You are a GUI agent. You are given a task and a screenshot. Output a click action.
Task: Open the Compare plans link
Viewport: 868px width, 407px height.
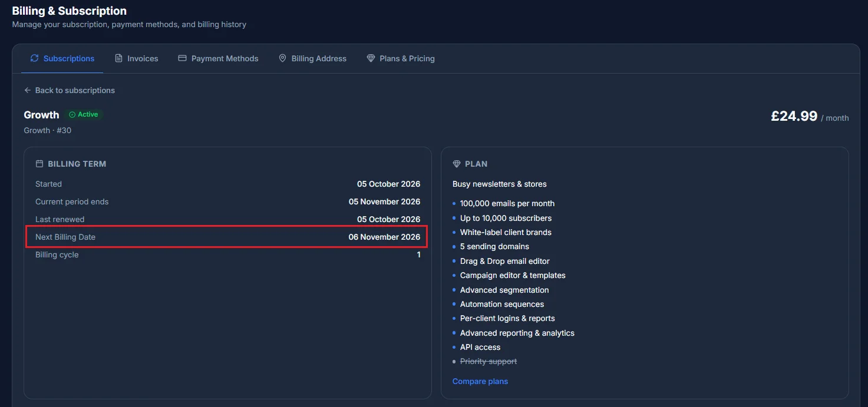(480, 381)
